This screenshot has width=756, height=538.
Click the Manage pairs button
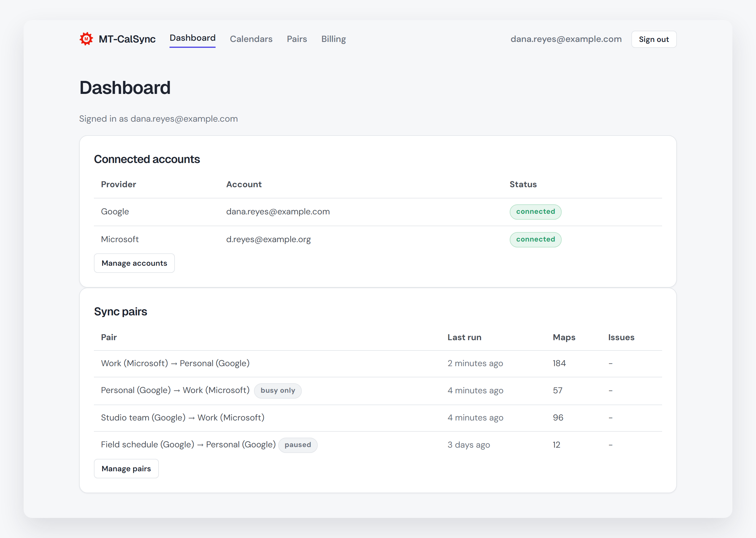click(x=126, y=468)
